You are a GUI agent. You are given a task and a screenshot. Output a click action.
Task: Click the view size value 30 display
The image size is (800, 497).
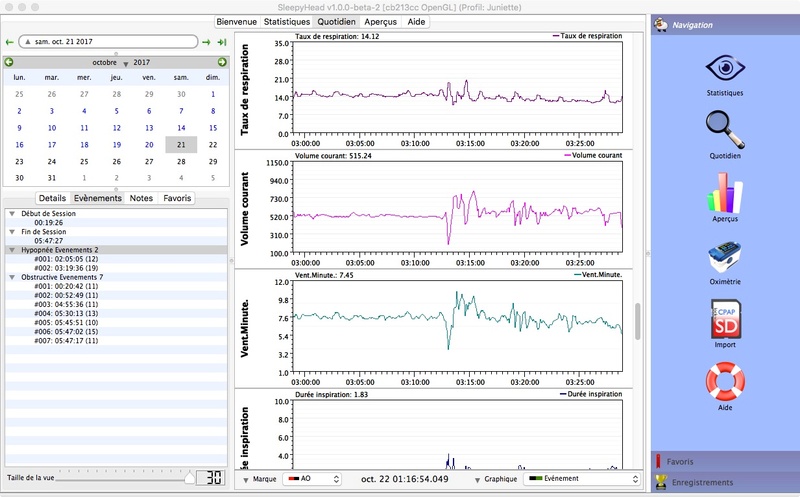point(211,477)
